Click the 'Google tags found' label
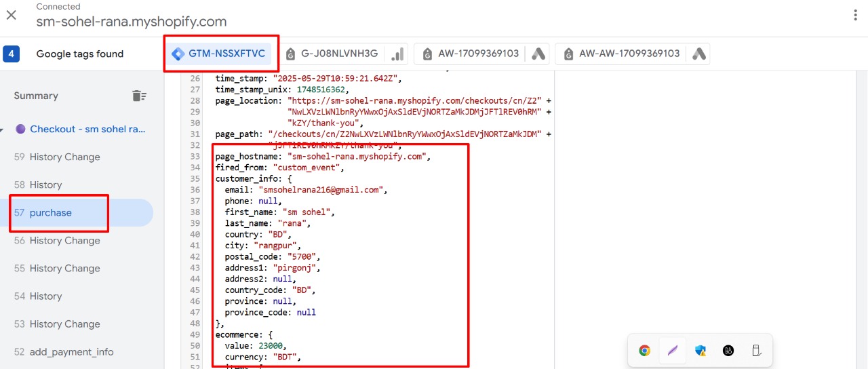This screenshot has height=369, width=868. (x=80, y=54)
